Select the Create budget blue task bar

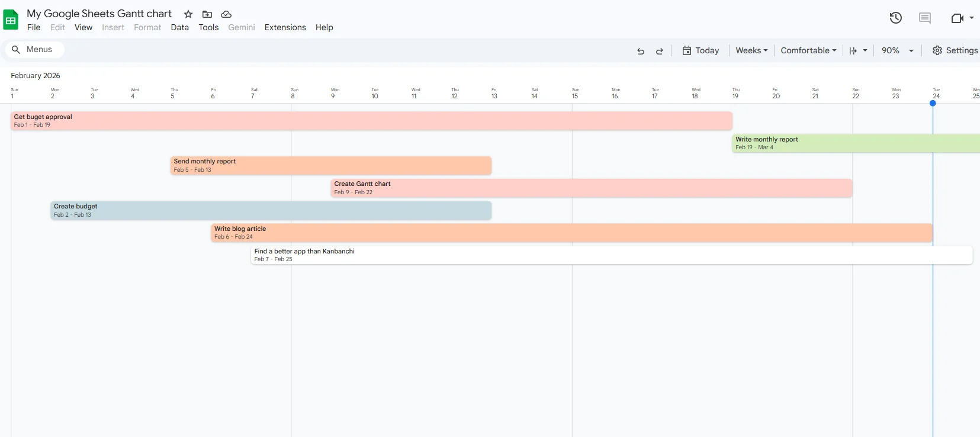(x=271, y=210)
